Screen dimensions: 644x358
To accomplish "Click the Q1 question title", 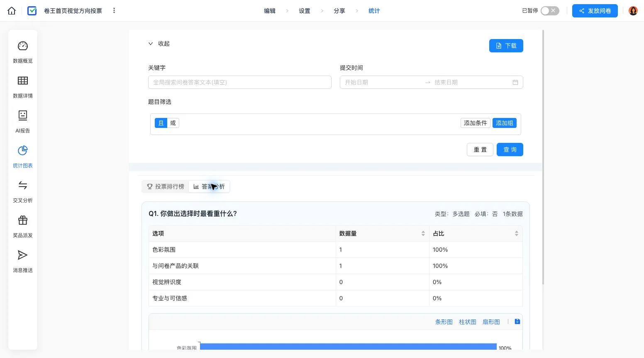I will 193,213.
